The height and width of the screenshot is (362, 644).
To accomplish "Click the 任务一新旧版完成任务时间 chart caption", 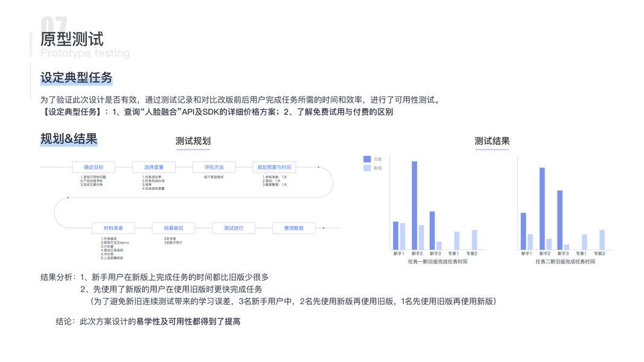I will tap(438, 261).
